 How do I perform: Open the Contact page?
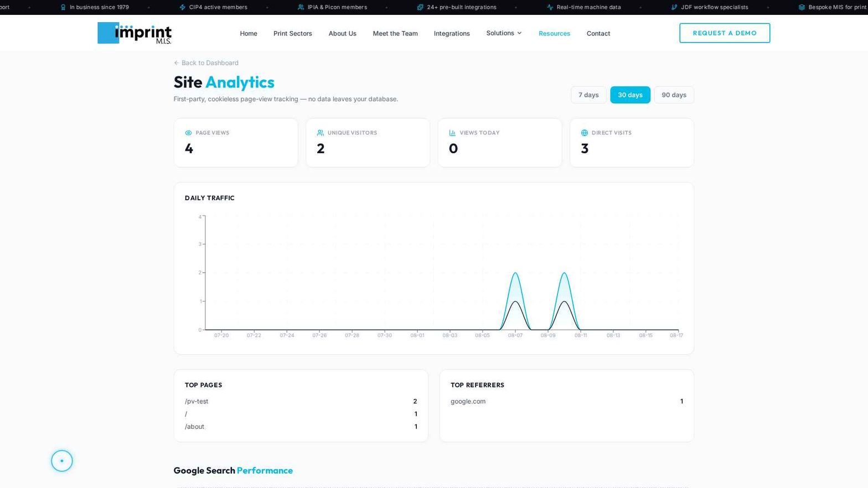[598, 33]
